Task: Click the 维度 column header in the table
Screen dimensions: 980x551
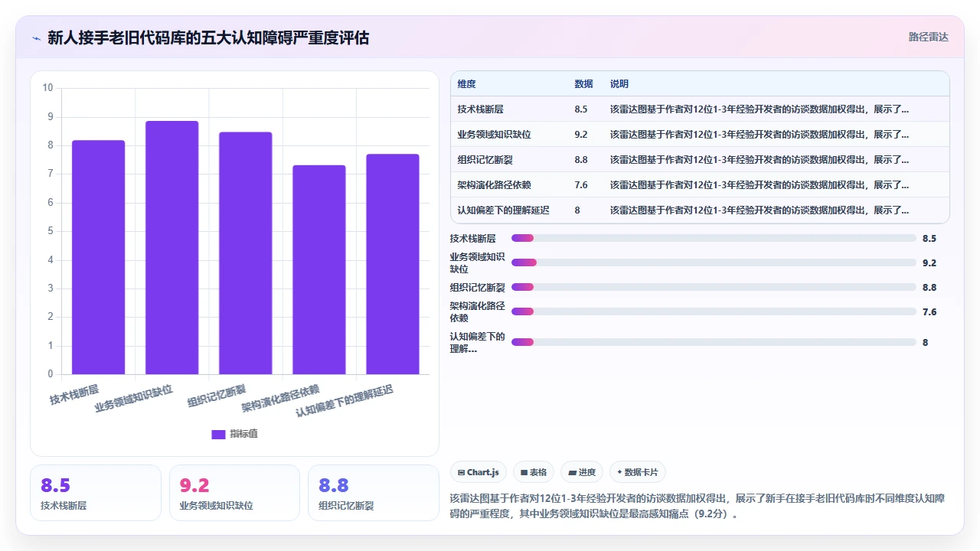Action: click(466, 84)
